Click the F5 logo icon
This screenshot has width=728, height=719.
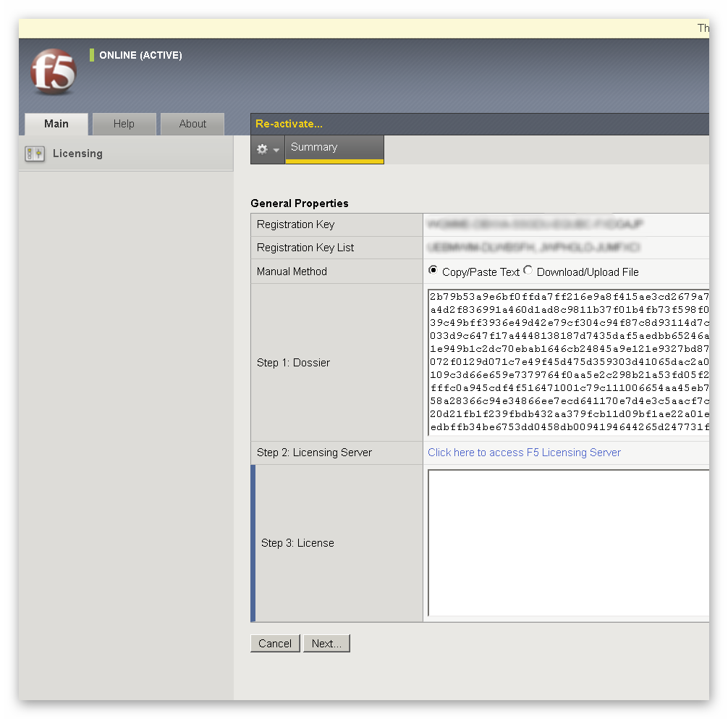[x=54, y=72]
